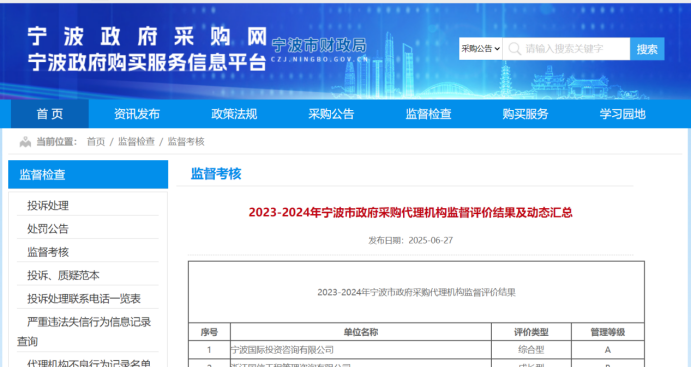Click 监督检查 breadcrumb link
691x368 pixels.
[136, 142]
